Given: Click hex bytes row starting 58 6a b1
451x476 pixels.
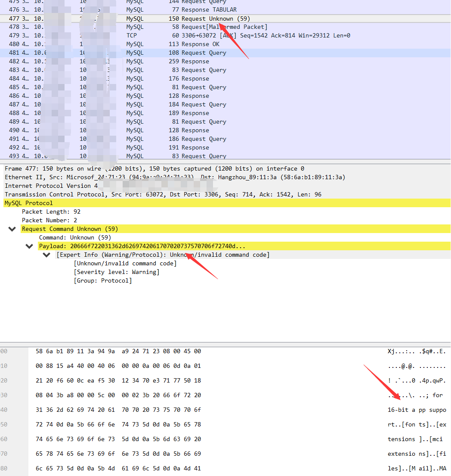Looking at the screenshot, I should [x=118, y=351].
